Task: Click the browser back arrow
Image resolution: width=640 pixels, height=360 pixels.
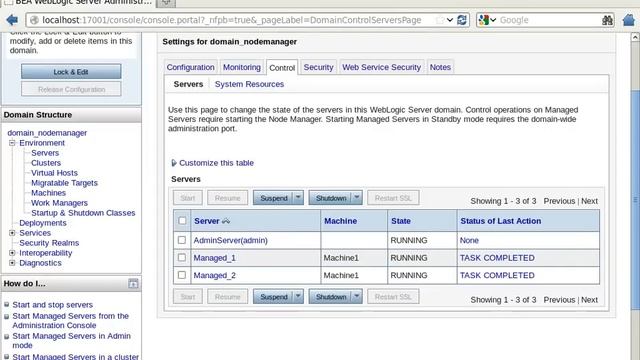Action: pyautogui.click(x=12, y=20)
